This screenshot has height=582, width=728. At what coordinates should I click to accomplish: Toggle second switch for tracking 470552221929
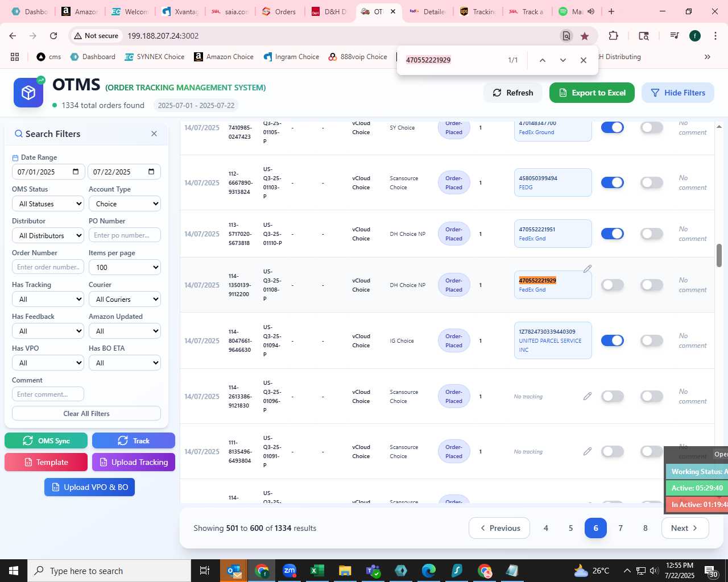click(x=652, y=285)
